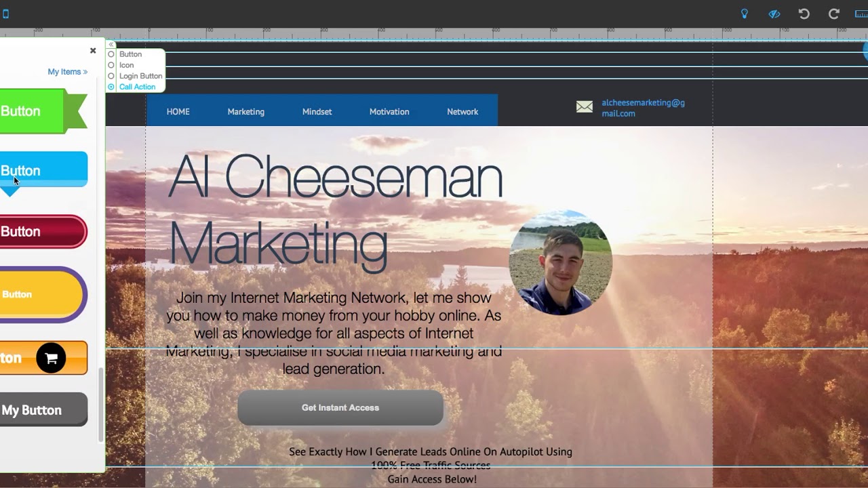Choose the gray My Button style
Viewport: 868px width, 488px height.
click(x=43, y=410)
